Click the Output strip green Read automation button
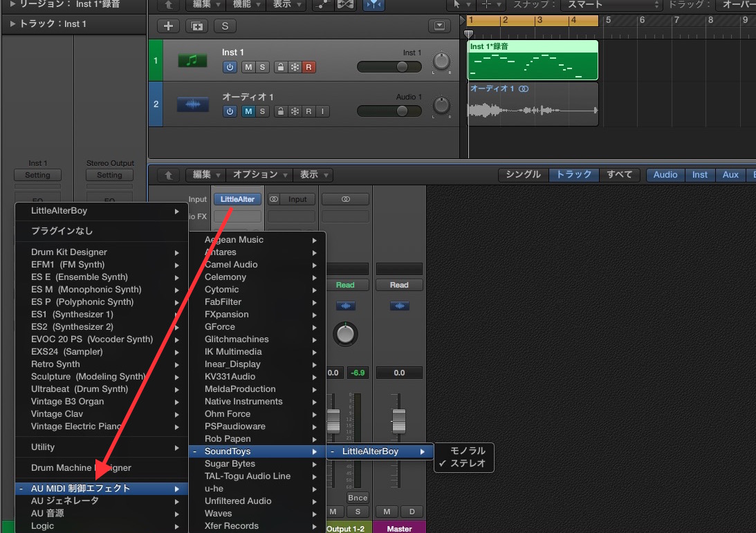Screen dimensions: 756x533 (345, 285)
